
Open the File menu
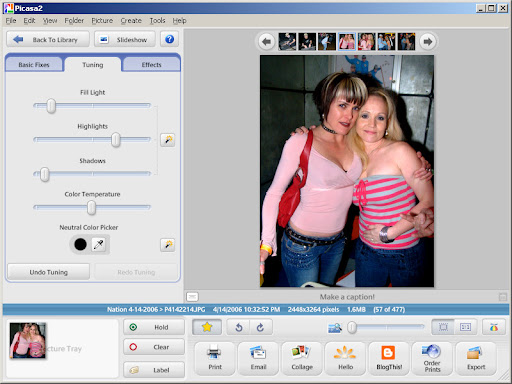11,21
